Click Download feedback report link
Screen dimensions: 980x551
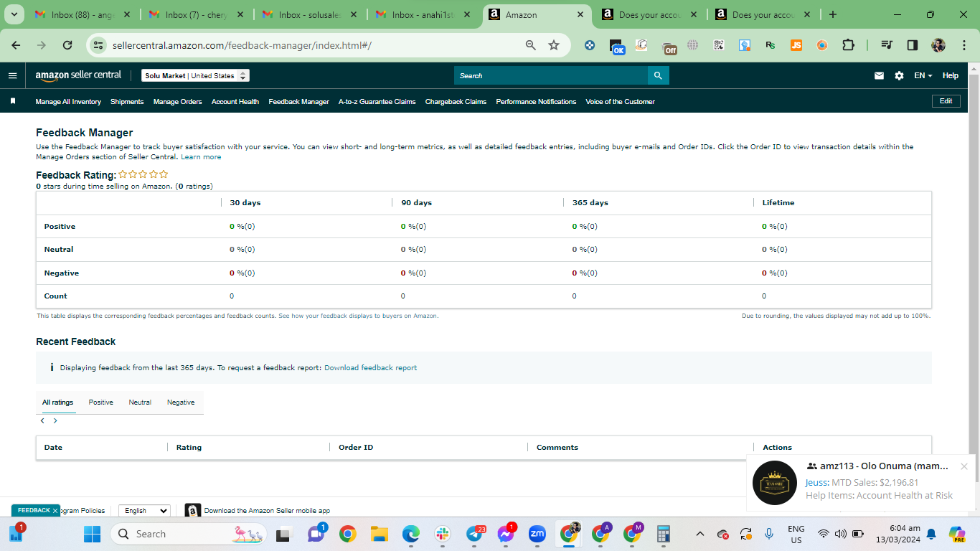[370, 368]
